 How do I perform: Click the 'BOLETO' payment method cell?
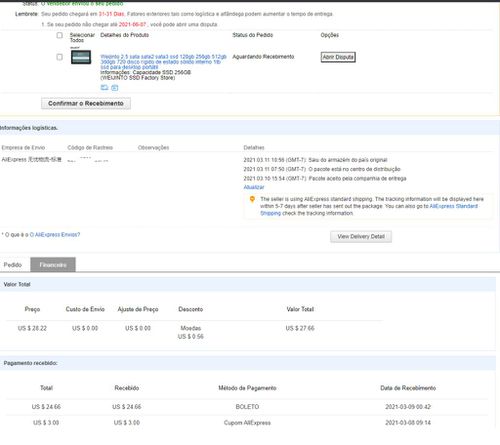click(247, 407)
